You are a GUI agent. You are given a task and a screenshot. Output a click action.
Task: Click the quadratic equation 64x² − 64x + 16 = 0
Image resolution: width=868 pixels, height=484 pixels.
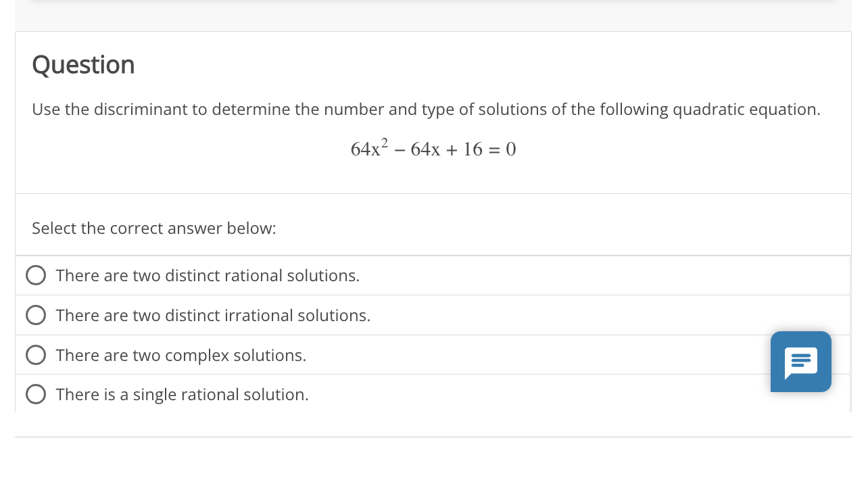pyautogui.click(x=433, y=148)
